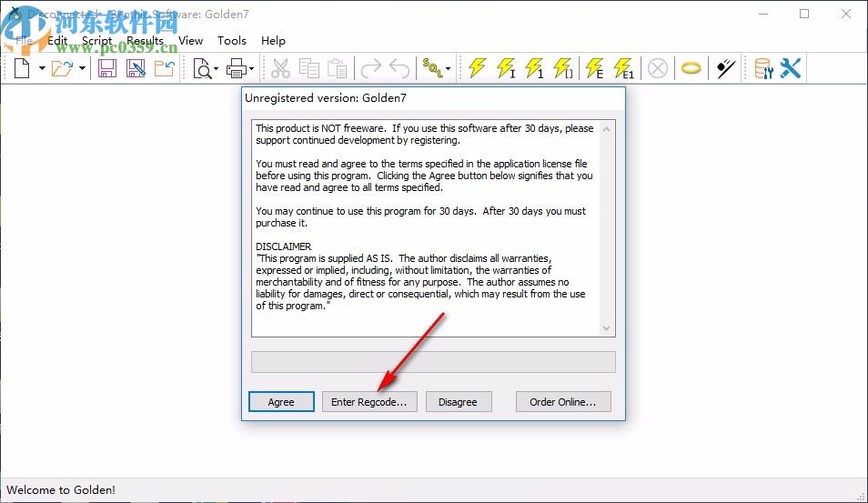Click the Printer icon

pos(237,68)
